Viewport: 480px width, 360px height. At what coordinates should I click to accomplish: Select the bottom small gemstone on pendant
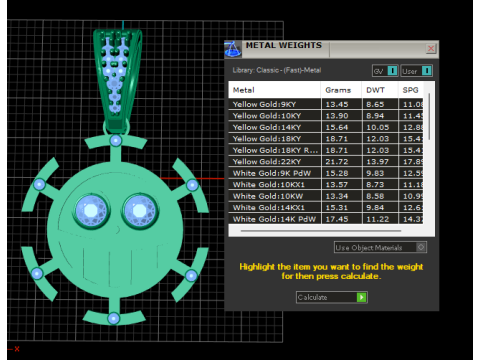click(x=114, y=318)
